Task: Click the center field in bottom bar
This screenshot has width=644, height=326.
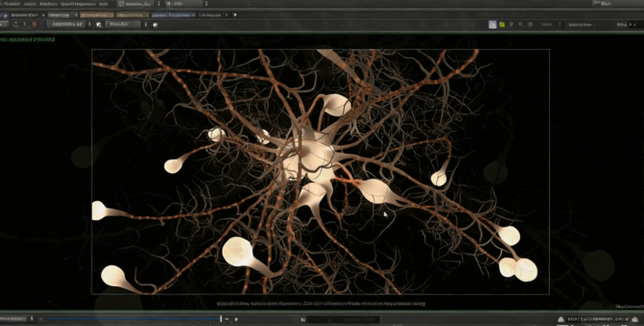Action: pyautogui.click(x=343, y=320)
